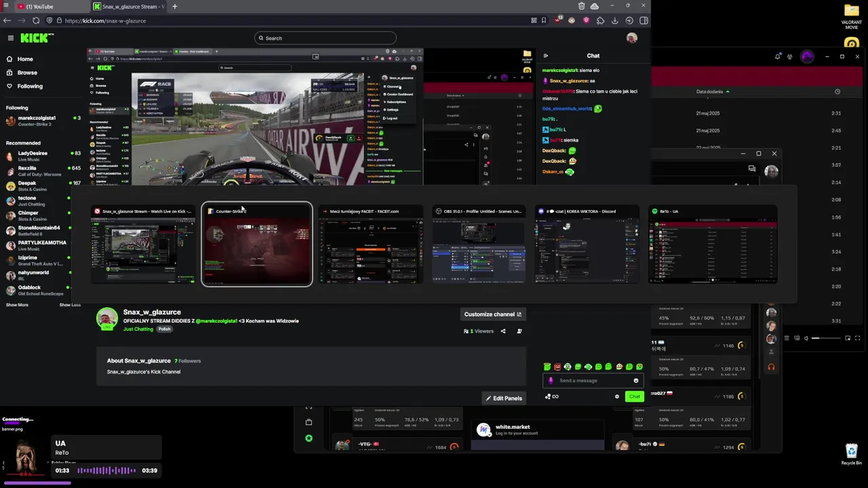Click the Edit Panels button

pyautogui.click(x=504, y=399)
